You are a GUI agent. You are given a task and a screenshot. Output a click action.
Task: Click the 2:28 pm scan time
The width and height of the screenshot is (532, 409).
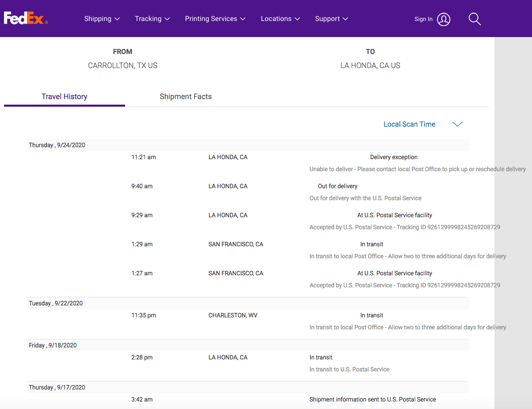[x=142, y=357]
